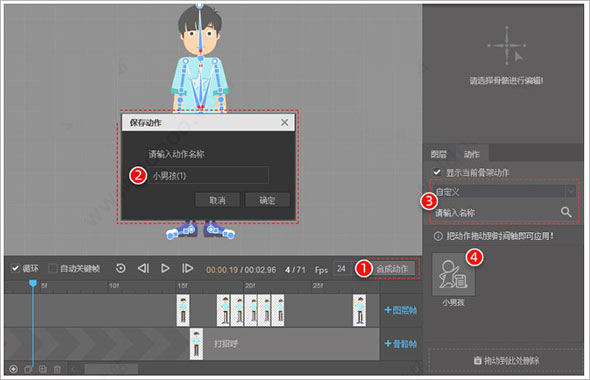Viewport: 590px width, 380px height.
Task: Click the 00:00.19 current time readout
Action: (222, 270)
